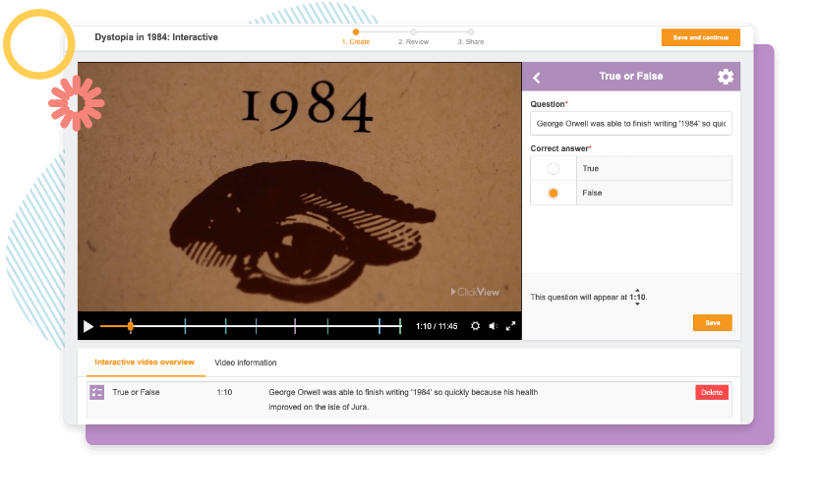
Task: Click the 'Dystopia in 1984: Interactive' title
Action: [x=156, y=37]
